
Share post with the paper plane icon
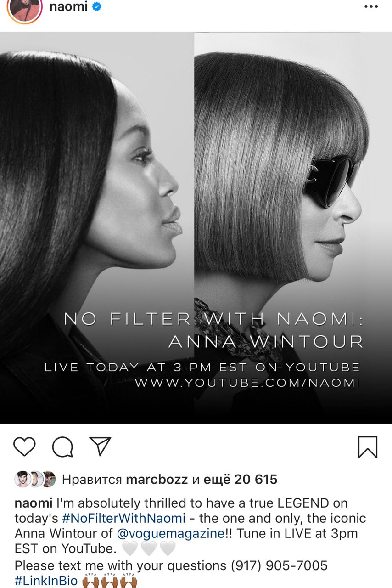coord(100,446)
